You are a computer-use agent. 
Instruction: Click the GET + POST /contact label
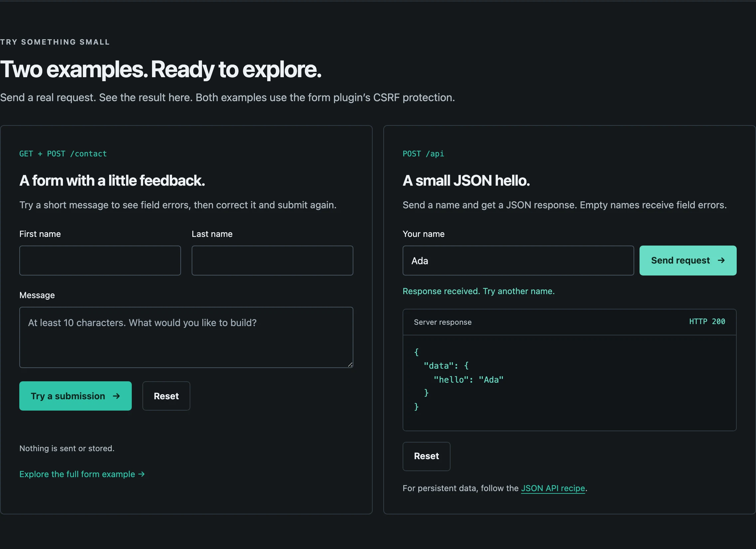pos(63,154)
